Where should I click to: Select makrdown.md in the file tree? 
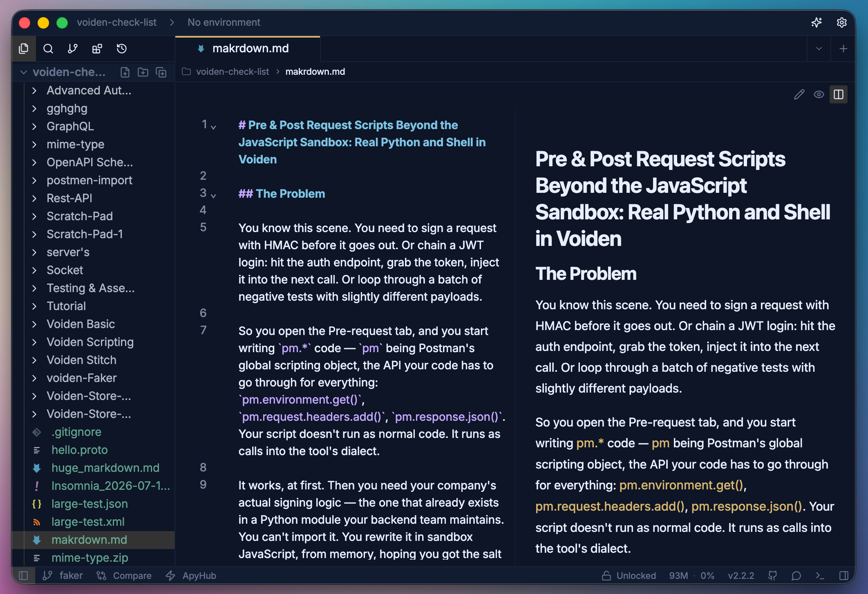pos(93,540)
